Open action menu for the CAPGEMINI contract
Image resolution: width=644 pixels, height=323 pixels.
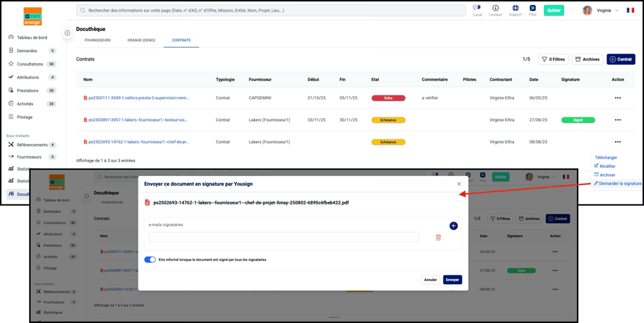[618, 98]
